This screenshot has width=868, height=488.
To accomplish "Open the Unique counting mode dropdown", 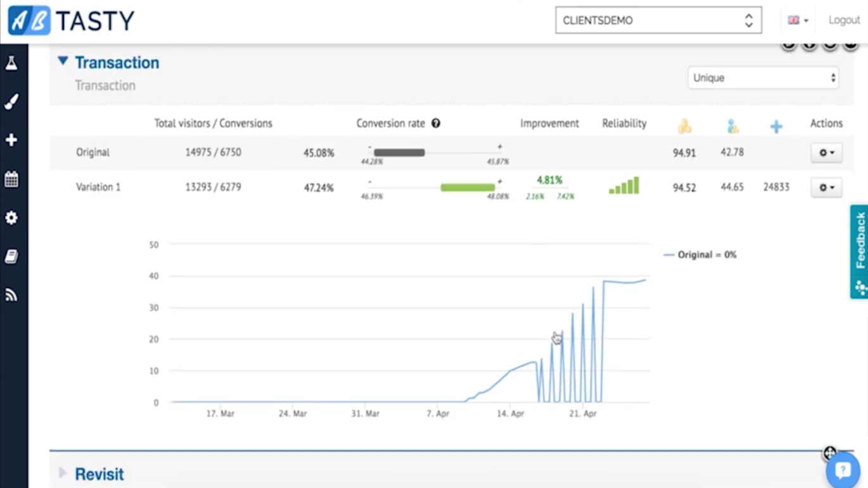I will (x=763, y=78).
